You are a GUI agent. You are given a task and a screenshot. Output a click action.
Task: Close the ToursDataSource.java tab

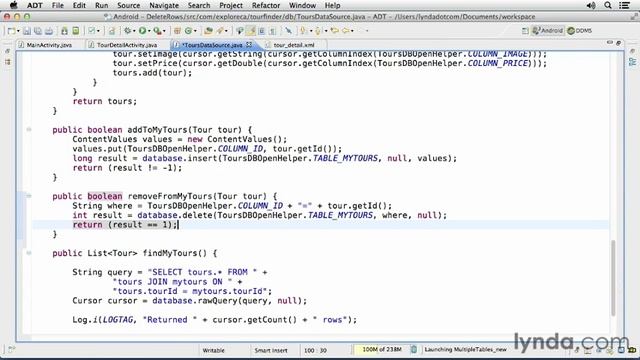pos(249,44)
